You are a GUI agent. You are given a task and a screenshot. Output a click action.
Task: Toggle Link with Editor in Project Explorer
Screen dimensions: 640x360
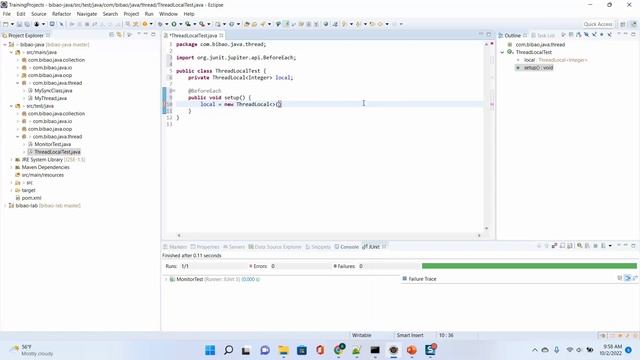[x=119, y=35]
